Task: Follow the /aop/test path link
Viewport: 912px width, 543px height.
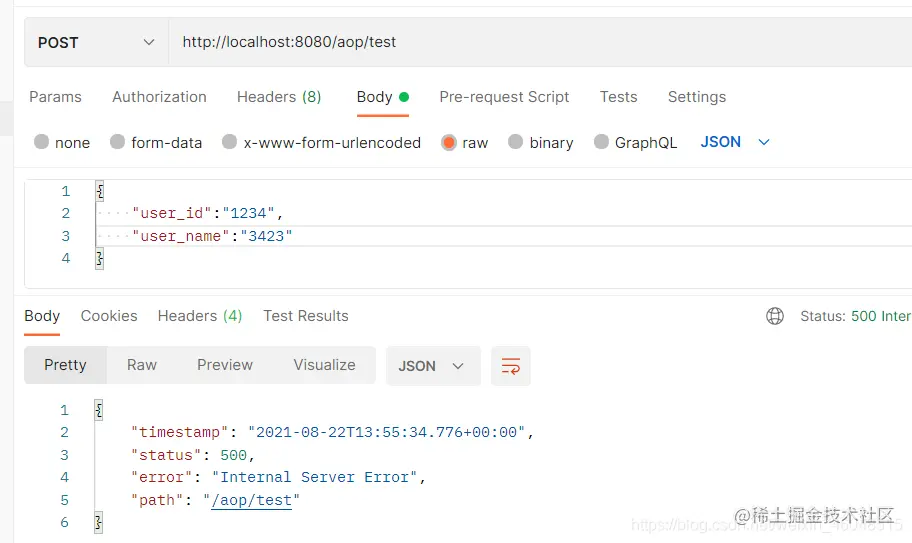Action: click(x=251, y=501)
